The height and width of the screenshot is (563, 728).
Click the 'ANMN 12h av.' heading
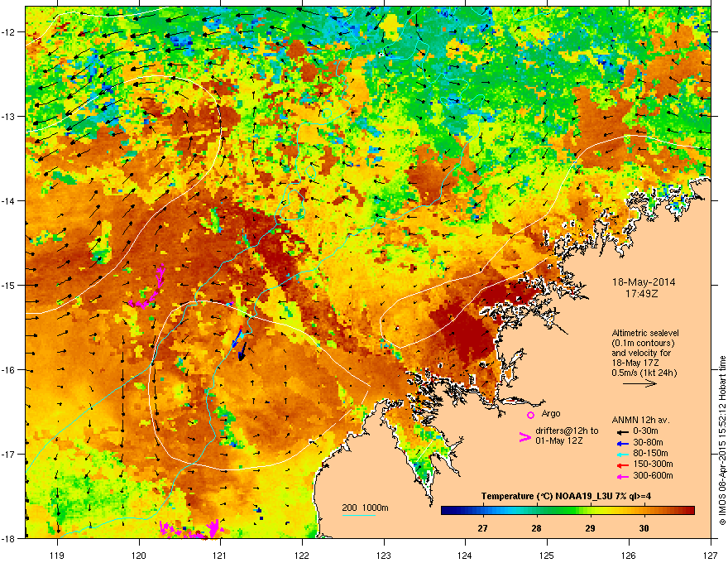click(640, 420)
